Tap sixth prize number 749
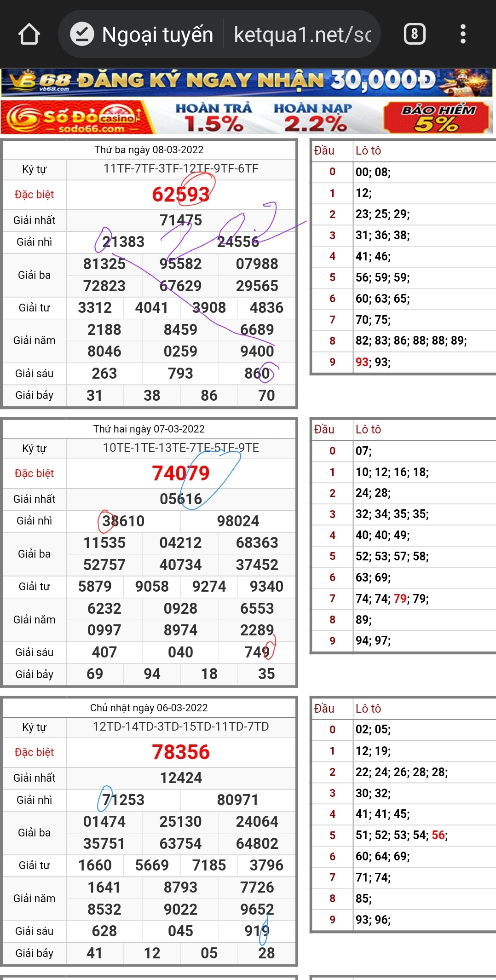Viewport: 496px width, 980px height. [x=257, y=652]
